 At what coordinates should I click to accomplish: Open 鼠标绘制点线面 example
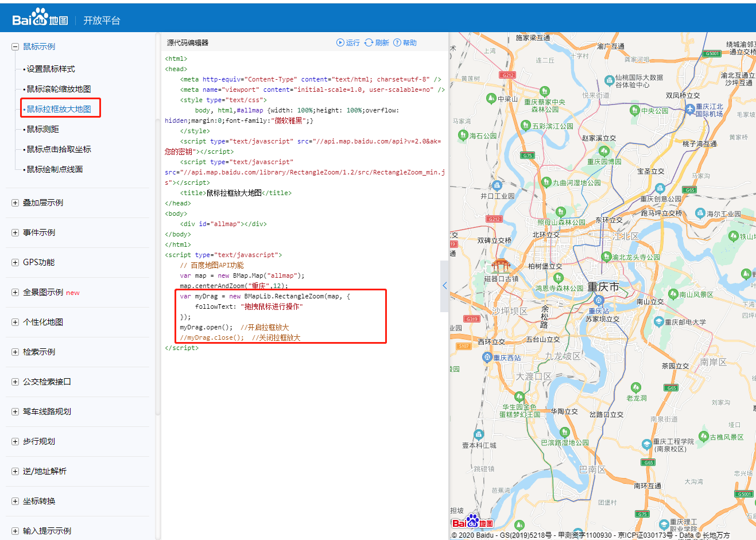55,169
